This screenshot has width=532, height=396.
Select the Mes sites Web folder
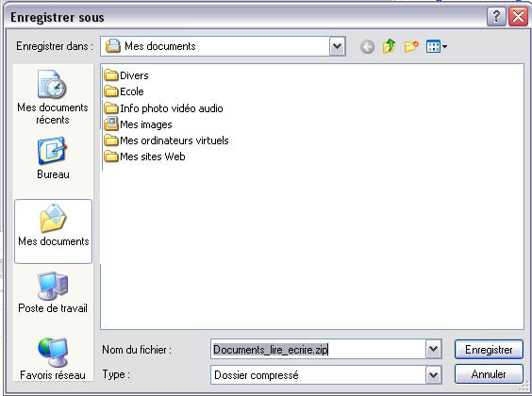click(145, 157)
